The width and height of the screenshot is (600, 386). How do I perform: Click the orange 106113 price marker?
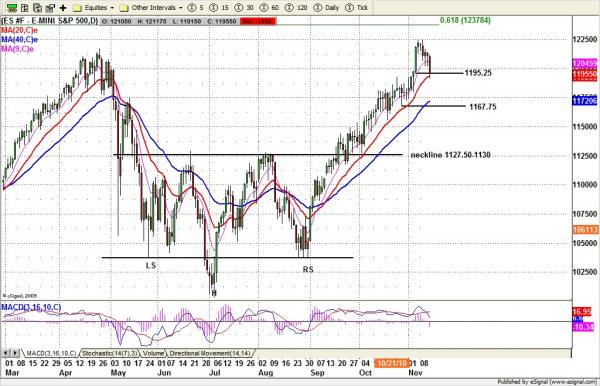click(585, 230)
